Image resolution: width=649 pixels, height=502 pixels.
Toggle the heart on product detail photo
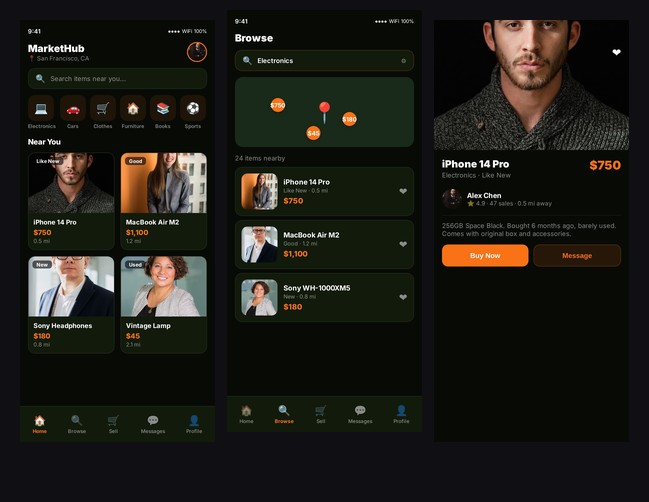(x=616, y=53)
